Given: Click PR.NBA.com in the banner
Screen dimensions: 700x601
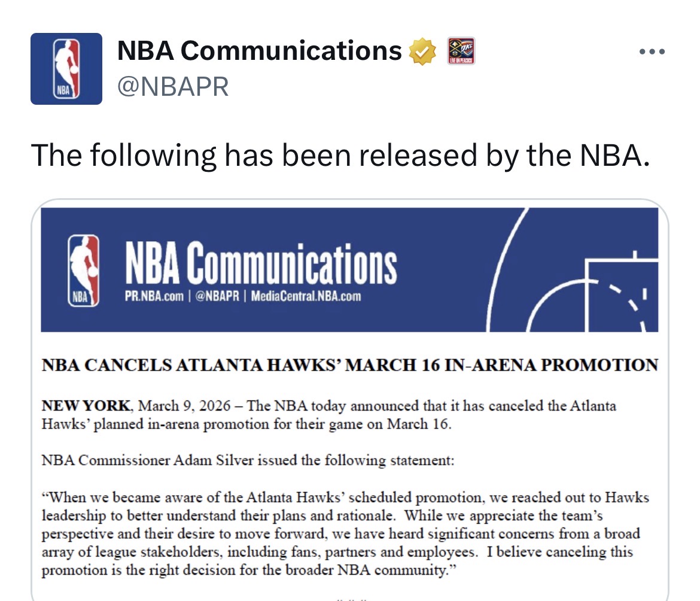Looking at the screenshot, I should pos(154,296).
